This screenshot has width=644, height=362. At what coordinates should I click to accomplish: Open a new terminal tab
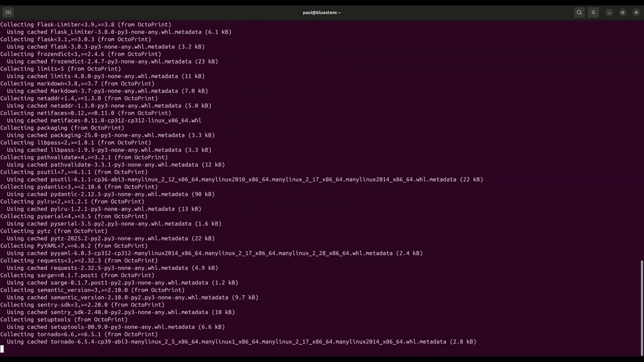pos(8,13)
